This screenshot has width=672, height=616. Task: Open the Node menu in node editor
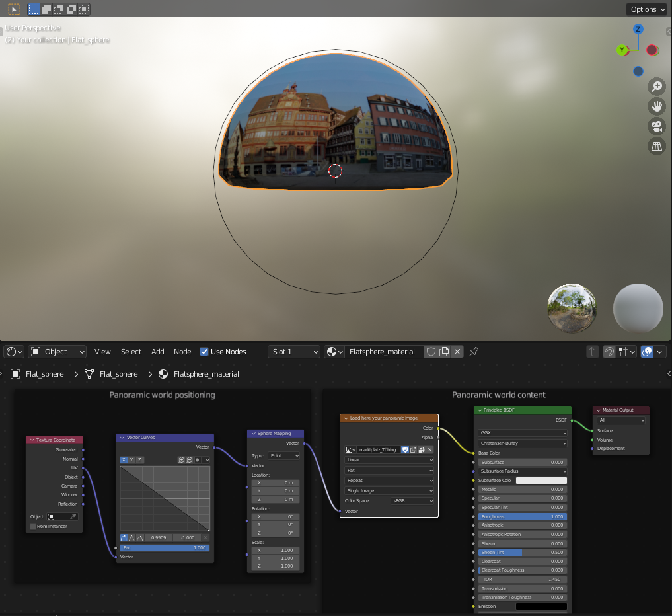tap(182, 352)
